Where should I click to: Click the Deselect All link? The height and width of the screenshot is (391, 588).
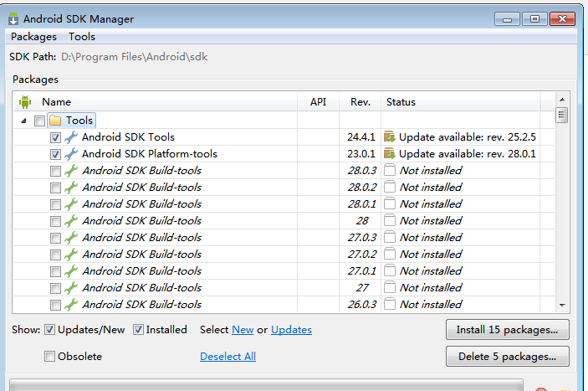tap(228, 356)
